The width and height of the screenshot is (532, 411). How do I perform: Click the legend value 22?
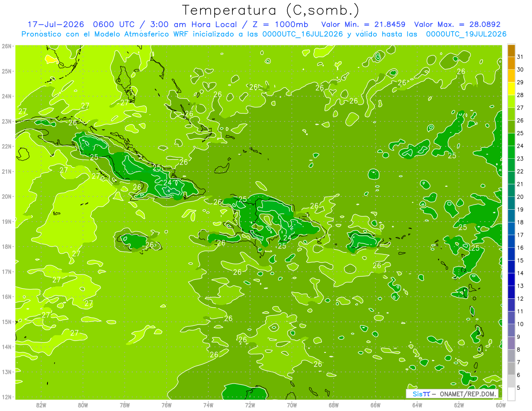tap(520, 171)
